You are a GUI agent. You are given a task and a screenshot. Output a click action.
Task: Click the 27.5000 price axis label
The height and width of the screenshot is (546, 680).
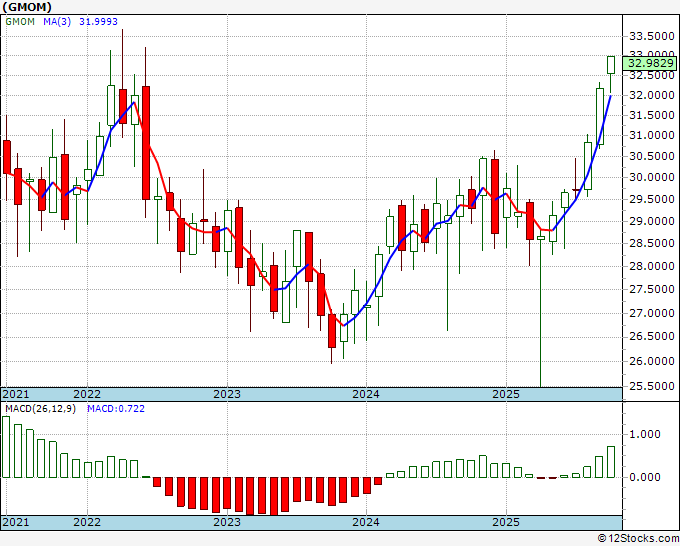click(x=652, y=289)
